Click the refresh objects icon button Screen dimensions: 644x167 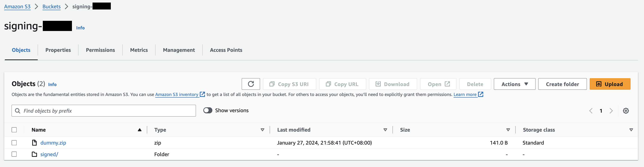(251, 84)
